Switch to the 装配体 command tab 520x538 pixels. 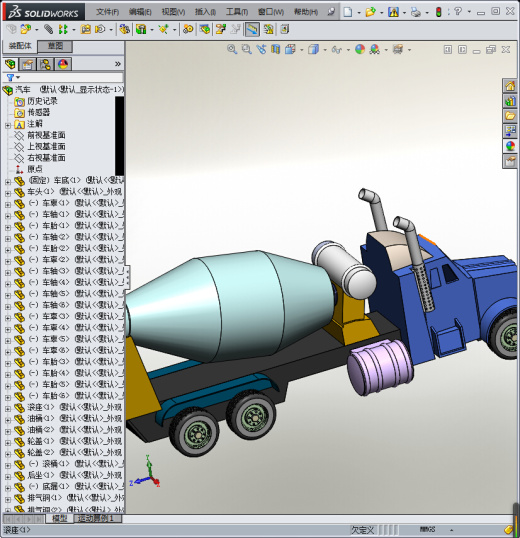20,46
